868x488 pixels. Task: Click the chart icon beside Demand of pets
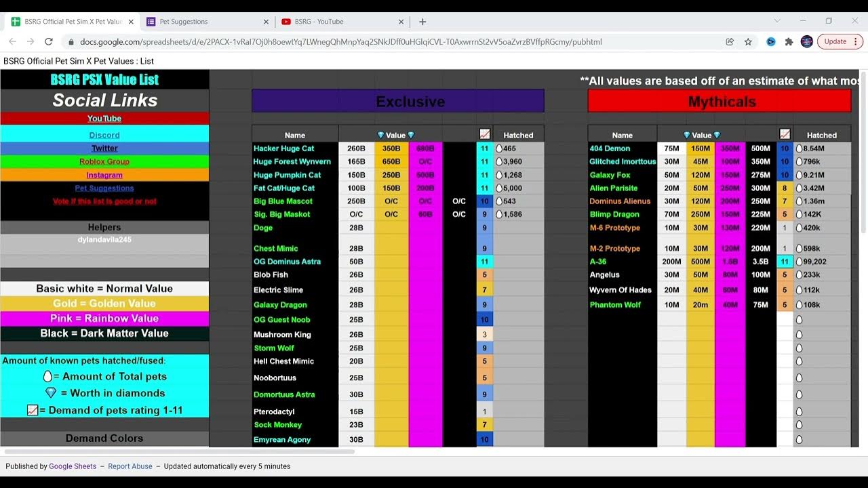33,410
